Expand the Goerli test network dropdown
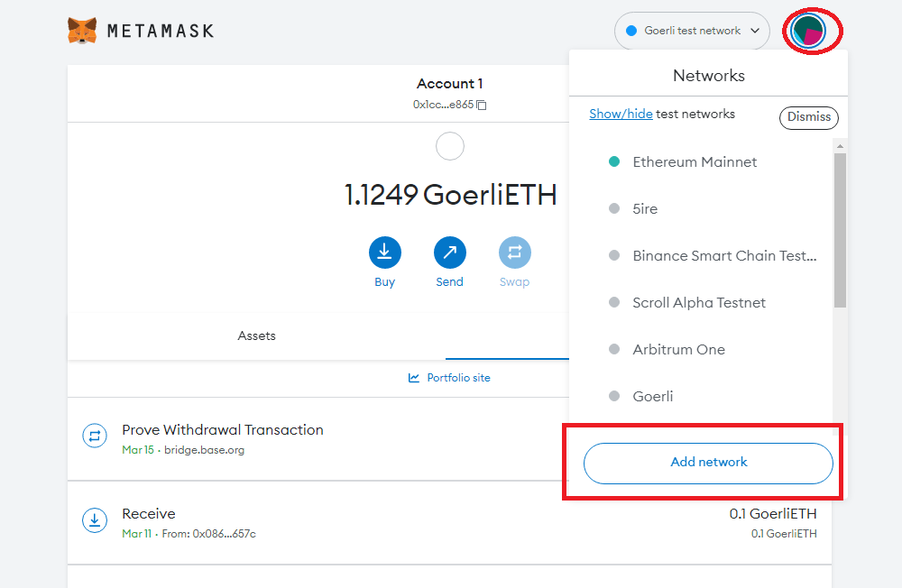 (692, 31)
